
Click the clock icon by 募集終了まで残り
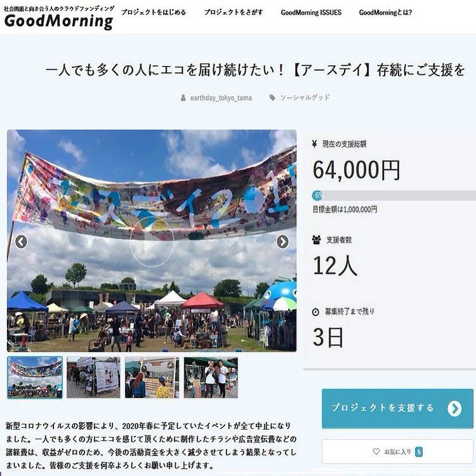tap(315, 312)
